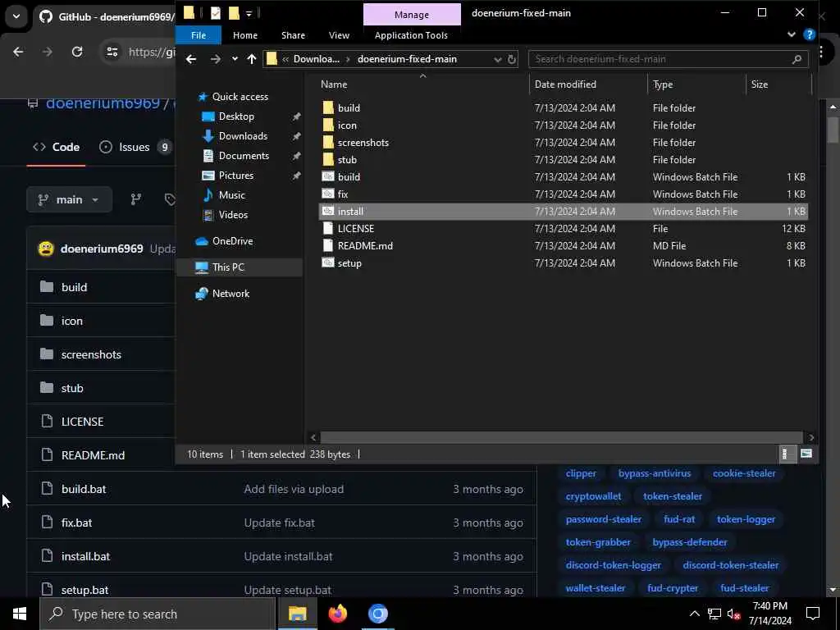Sort files by Type column
840x630 pixels.
[x=663, y=84]
